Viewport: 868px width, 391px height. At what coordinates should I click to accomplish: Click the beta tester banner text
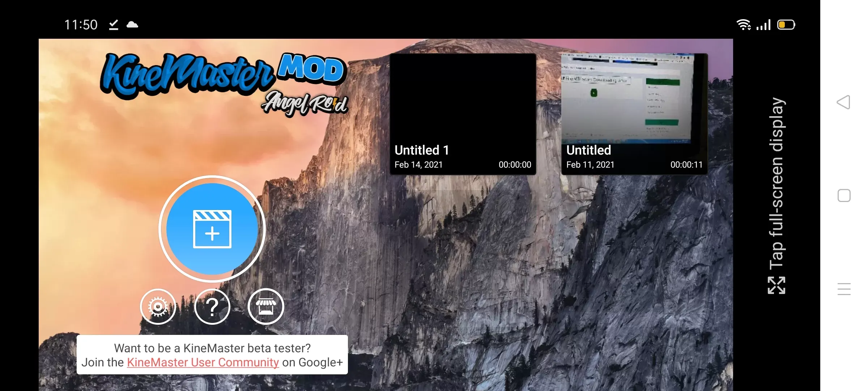(x=212, y=348)
